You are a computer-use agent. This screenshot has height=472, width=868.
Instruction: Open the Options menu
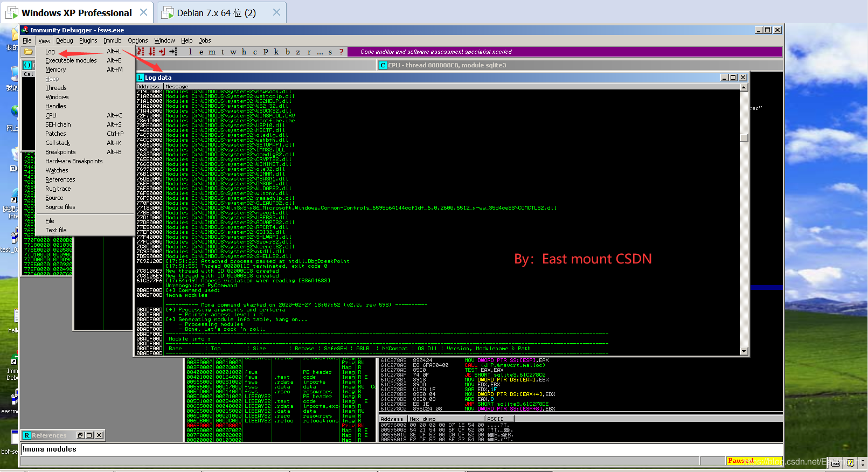[138, 40]
